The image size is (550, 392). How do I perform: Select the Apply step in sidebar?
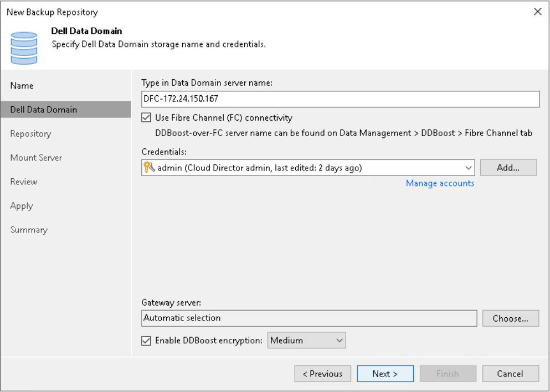(22, 205)
